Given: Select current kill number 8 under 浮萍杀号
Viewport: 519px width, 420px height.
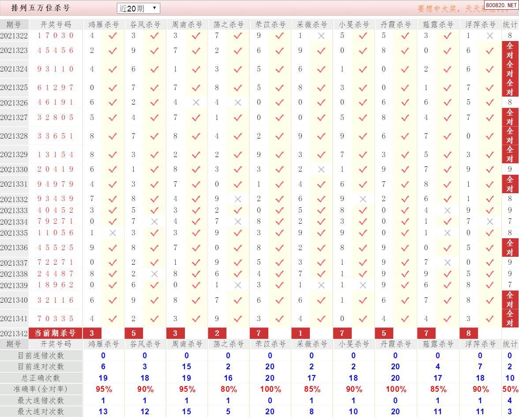Looking at the screenshot, I should tap(469, 333).
